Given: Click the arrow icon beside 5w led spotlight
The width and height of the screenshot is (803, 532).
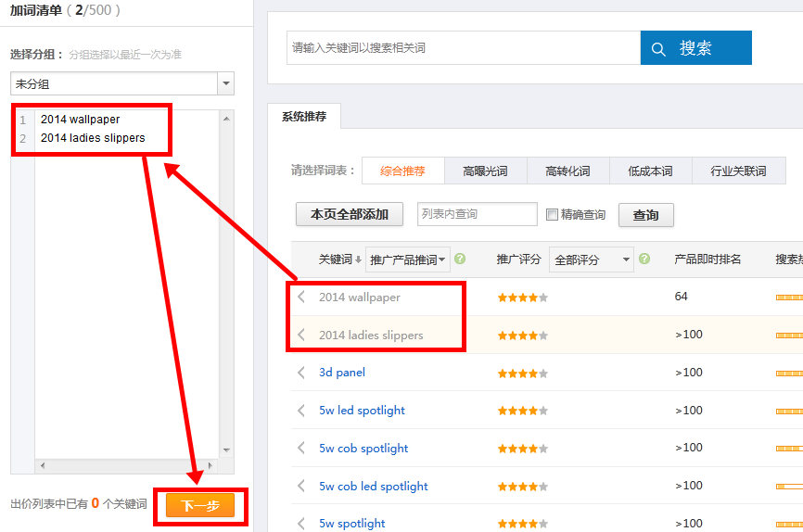Looking at the screenshot, I should click(x=301, y=411).
